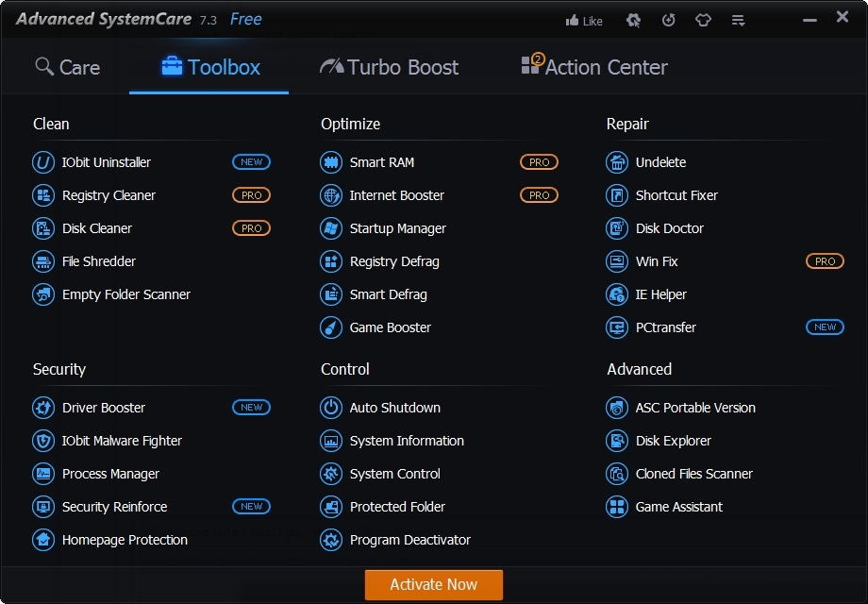Open the Undelete recycle bin icon
The width and height of the screenshot is (868, 604).
click(x=617, y=162)
